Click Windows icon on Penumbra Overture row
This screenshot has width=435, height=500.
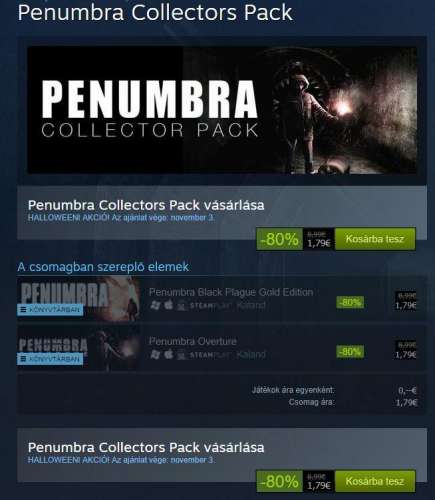[x=155, y=354]
